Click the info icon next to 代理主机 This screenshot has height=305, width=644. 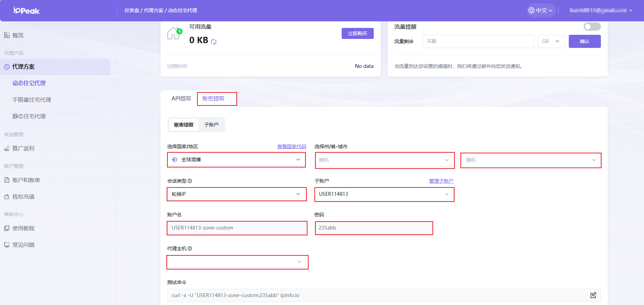(190, 248)
